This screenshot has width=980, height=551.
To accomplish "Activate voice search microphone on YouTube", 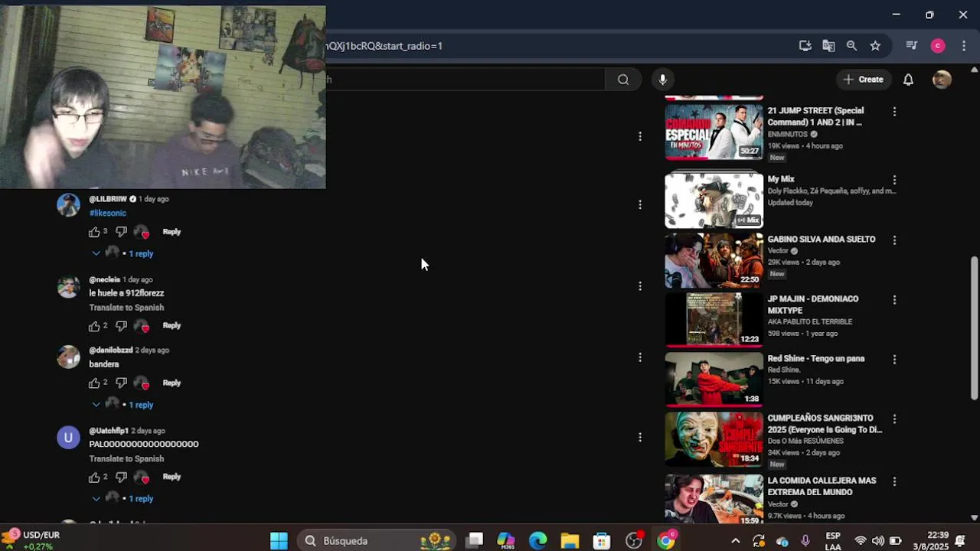I will click(x=663, y=80).
